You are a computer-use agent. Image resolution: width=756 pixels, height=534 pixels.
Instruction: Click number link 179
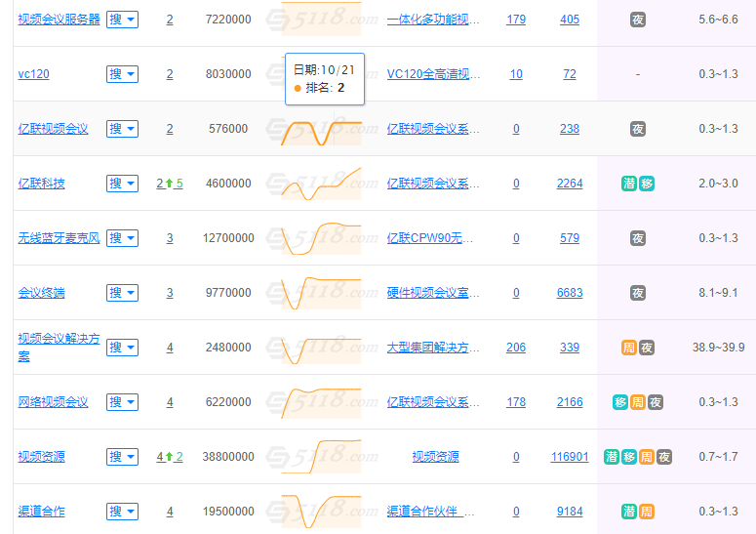[x=516, y=20]
